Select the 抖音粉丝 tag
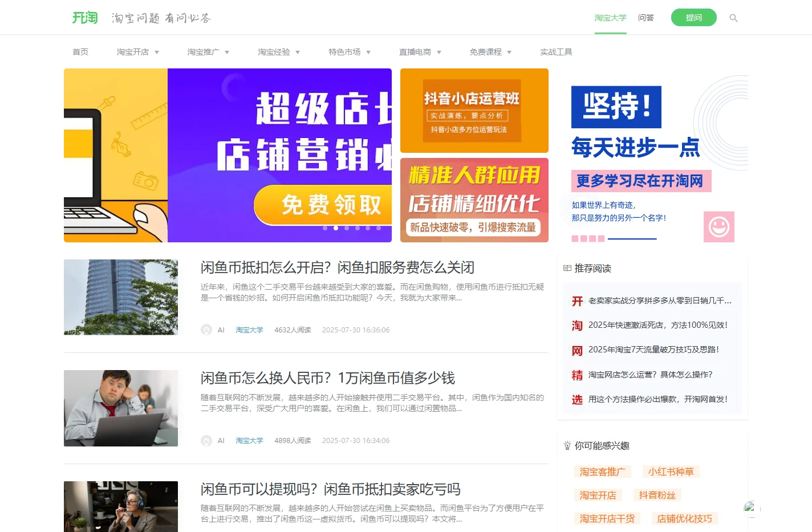The height and width of the screenshot is (532, 812). (657, 495)
